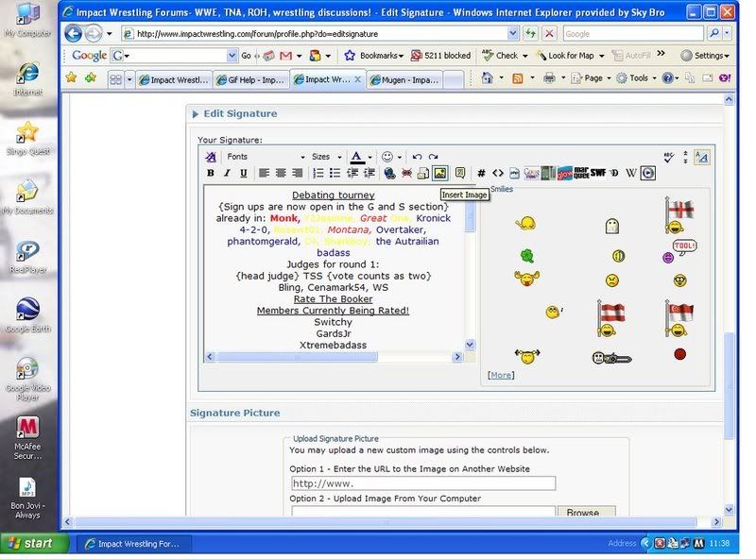Click the media player embed icon
756x559 pixels.
[648, 173]
